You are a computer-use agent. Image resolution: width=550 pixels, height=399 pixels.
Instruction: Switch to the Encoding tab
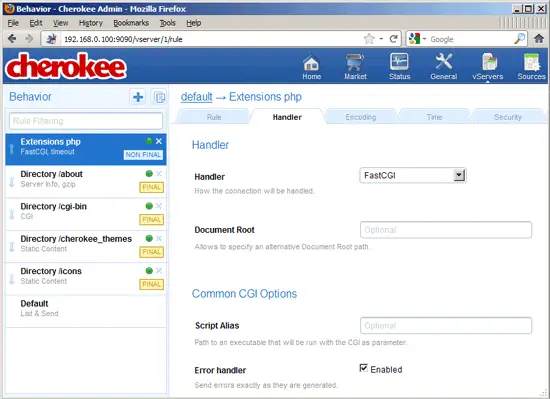pyautogui.click(x=361, y=117)
